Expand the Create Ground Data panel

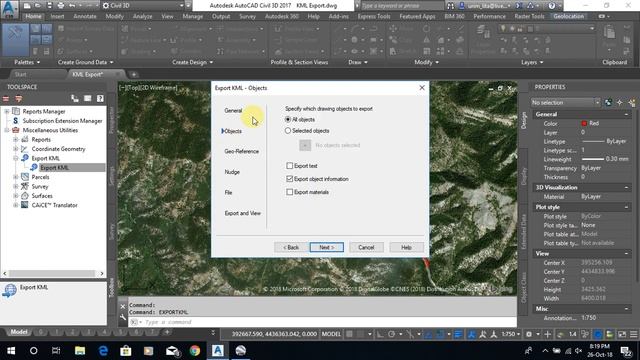(85, 62)
